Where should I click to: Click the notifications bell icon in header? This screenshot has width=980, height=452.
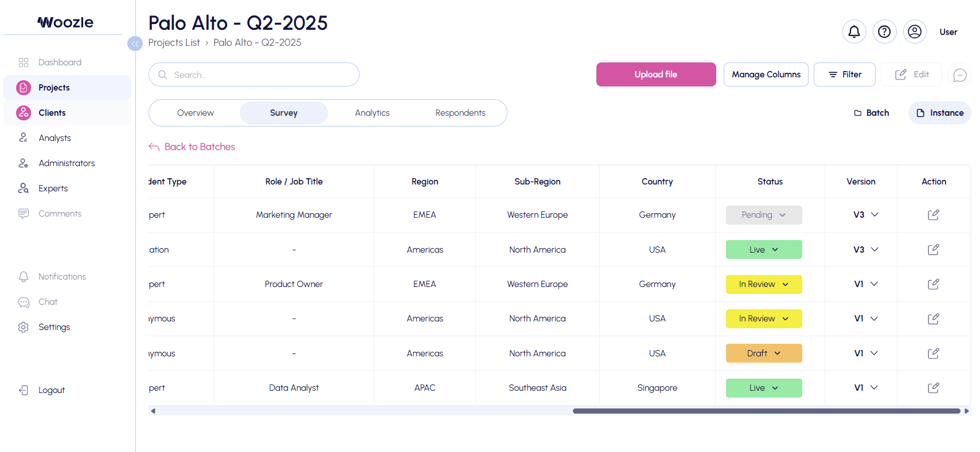tap(854, 32)
